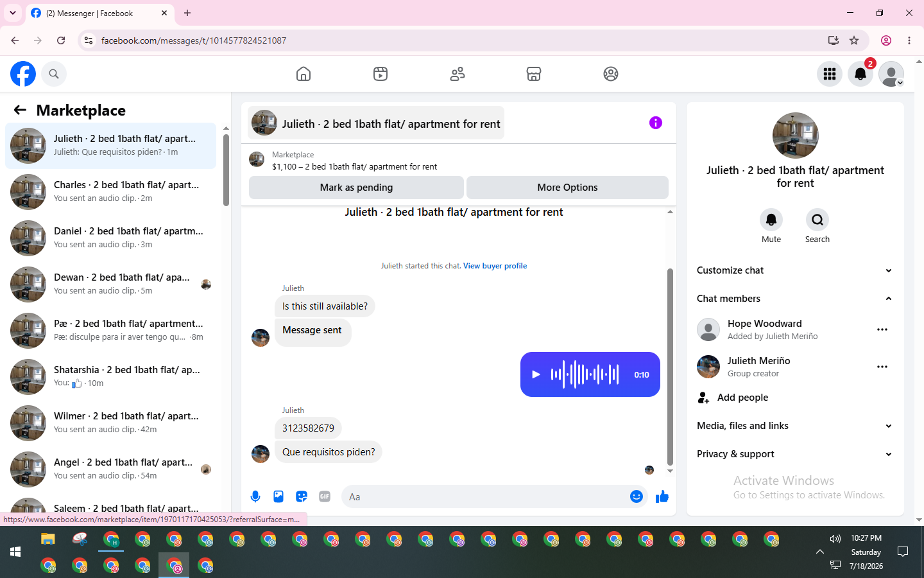Click the chat messages scrollbar

tap(670, 366)
